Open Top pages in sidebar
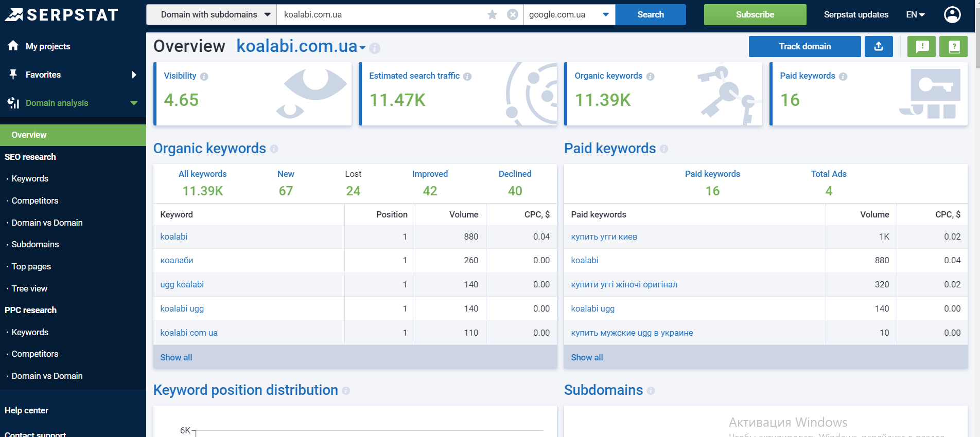The image size is (980, 437). tap(31, 266)
